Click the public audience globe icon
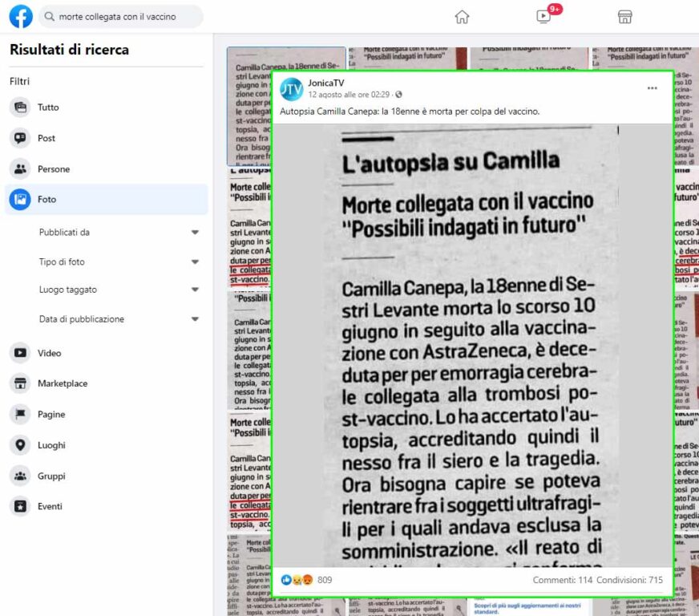This screenshot has width=699, height=616. click(x=398, y=95)
